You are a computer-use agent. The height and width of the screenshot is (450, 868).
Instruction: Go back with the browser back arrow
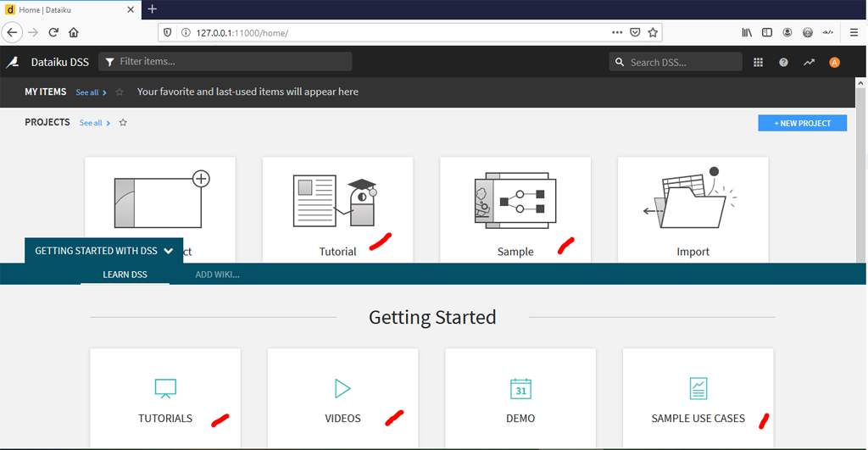click(x=12, y=33)
